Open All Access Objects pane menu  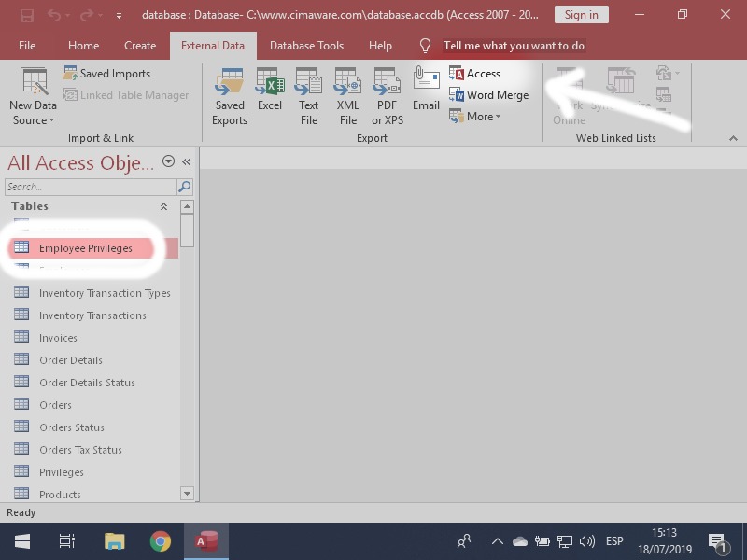click(168, 161)
